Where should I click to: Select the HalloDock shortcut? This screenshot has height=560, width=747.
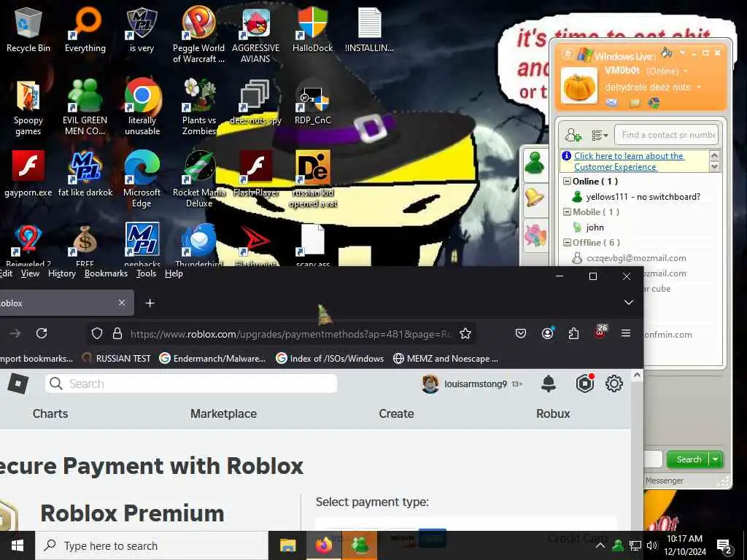coord(312,29)
